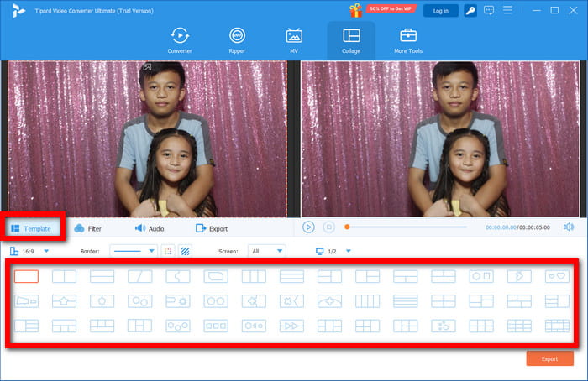The image size is (588, 381).
Task: Select the diagonal split template
Action: point(140,276)
